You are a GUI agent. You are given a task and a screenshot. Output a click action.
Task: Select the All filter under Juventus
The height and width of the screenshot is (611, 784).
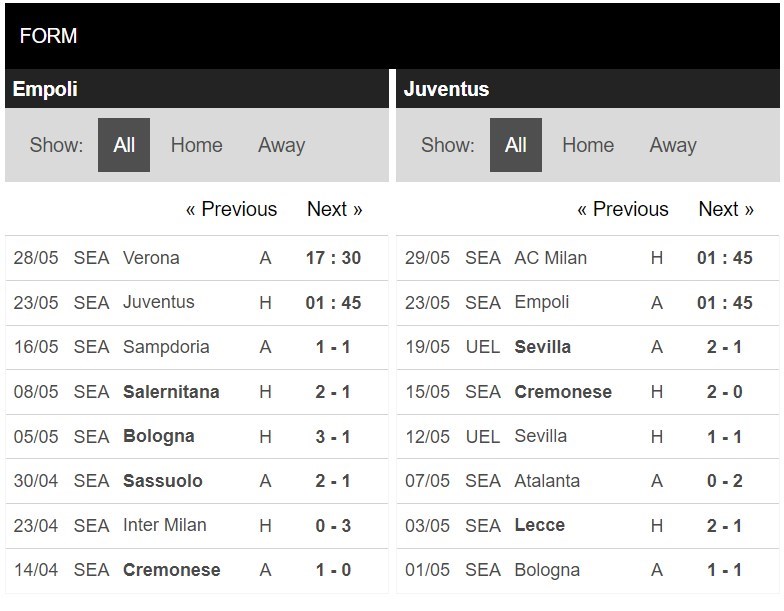tap(516, 145)
